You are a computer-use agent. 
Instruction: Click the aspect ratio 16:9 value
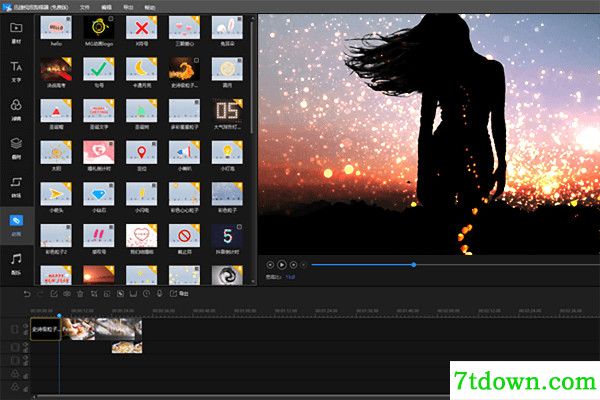(x=290, y=277)
